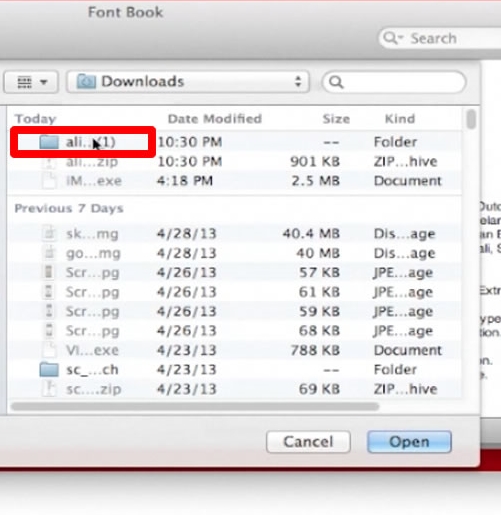Image resolution: width=501 pixels, height=515 pixels.
Task: Click the Vi...exe file name
Action: 92,350
